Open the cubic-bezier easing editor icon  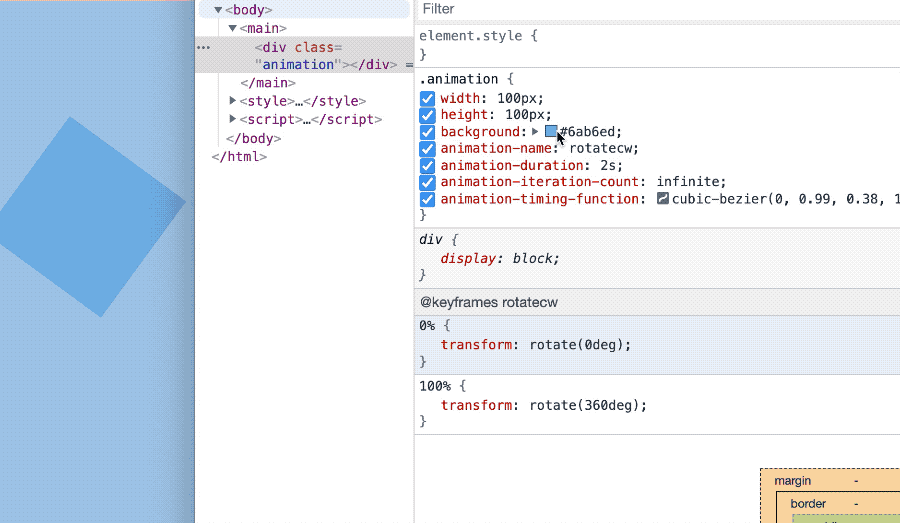(x=662, y=199)
